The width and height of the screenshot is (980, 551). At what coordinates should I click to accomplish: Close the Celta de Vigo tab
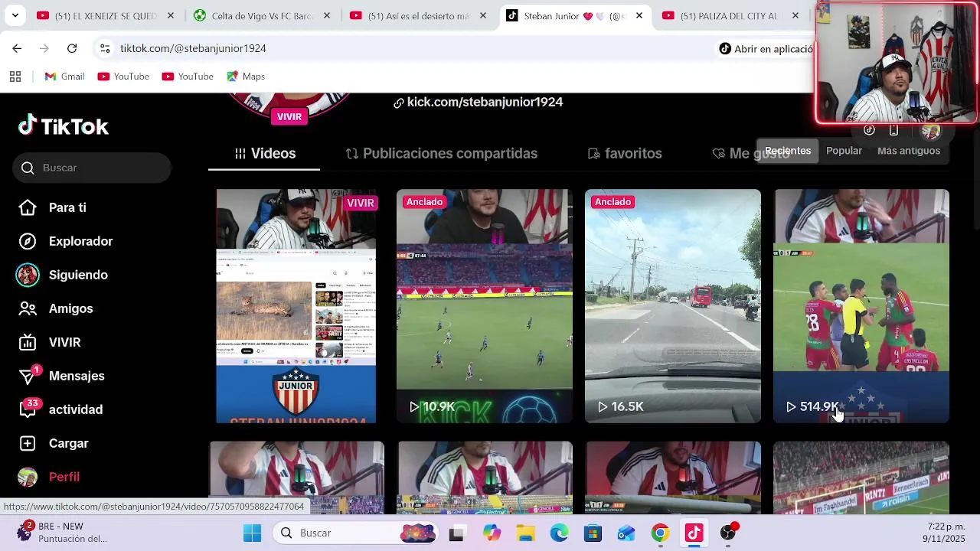pos(327,15)
